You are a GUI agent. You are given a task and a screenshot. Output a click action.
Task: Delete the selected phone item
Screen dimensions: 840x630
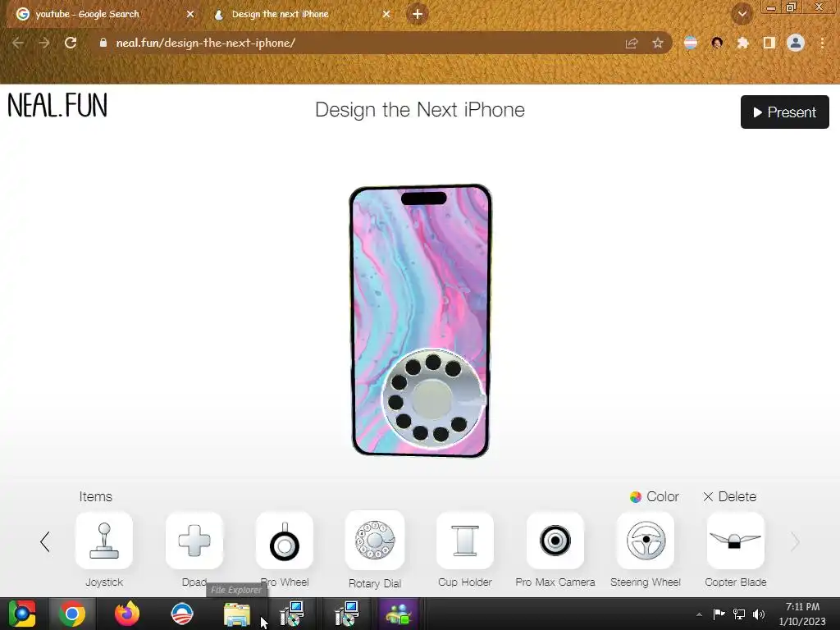click(729, 496)
